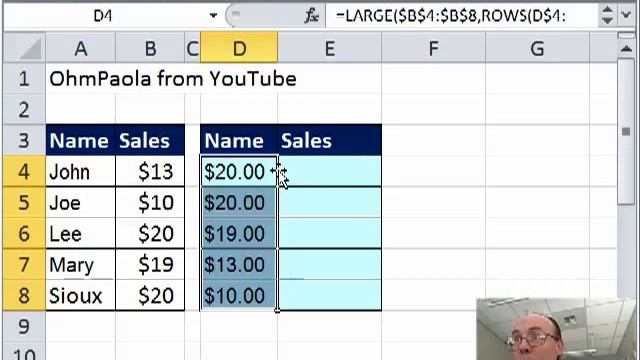Select the cell containing "Mary"
The height and width of the screenshot is (360, 640).
point(80,264)
